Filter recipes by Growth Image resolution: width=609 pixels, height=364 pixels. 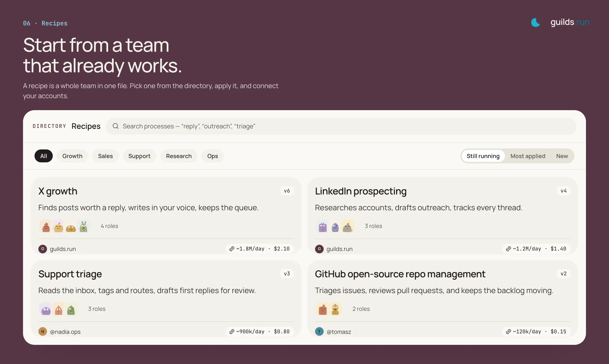pyautogui.click(x=72, y=156)
